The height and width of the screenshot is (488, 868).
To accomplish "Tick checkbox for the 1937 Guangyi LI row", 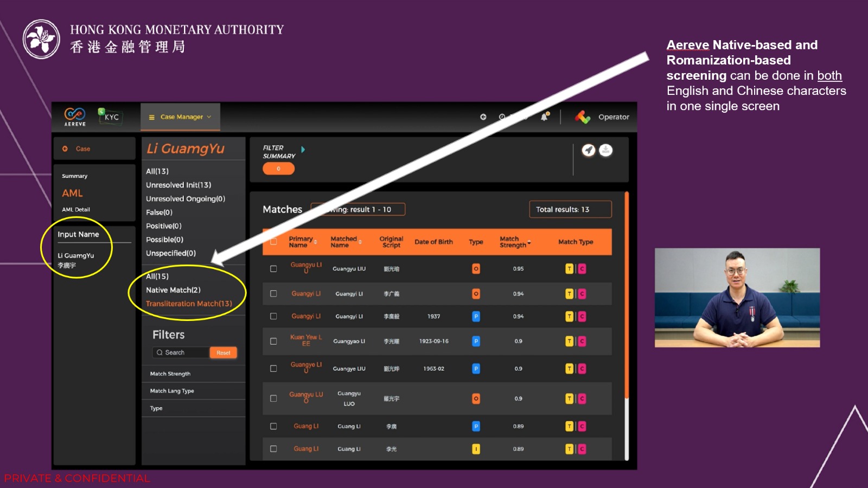I will pos(273,317).
